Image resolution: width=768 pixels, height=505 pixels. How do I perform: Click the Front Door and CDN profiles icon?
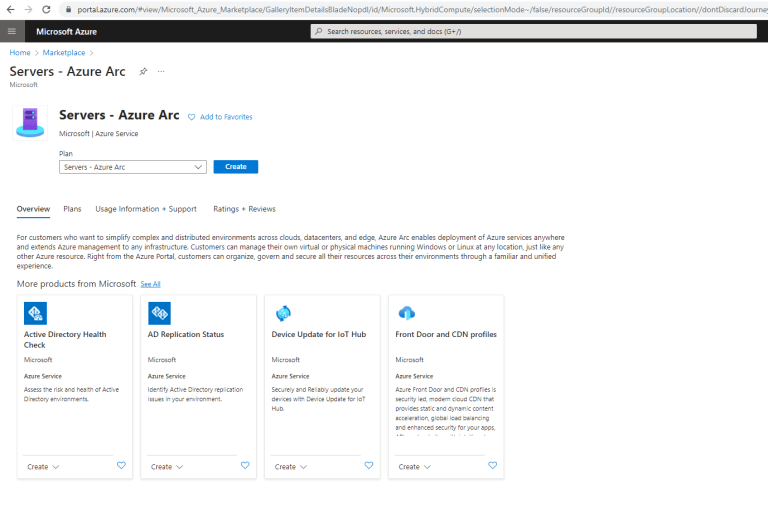click(x=407, y=313)
